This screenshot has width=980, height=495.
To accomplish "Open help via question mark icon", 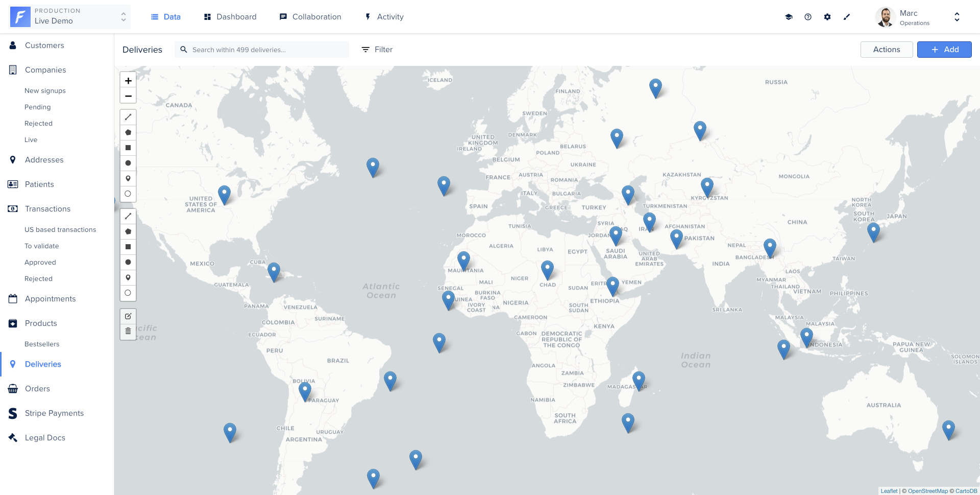I will 808,17.
